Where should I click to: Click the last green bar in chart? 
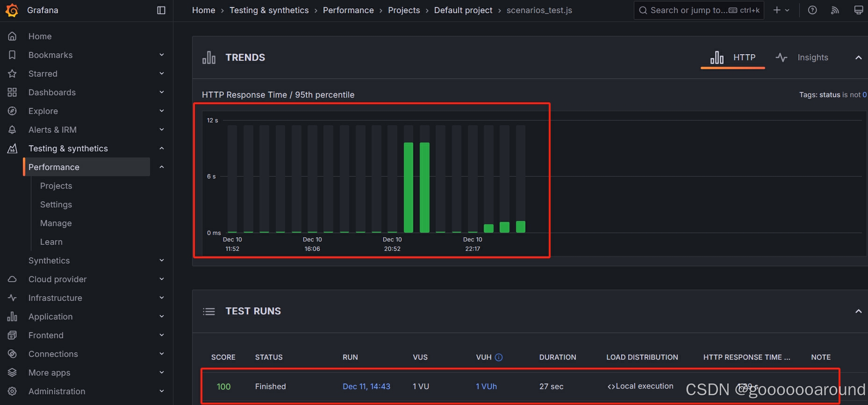coord(521,227)
